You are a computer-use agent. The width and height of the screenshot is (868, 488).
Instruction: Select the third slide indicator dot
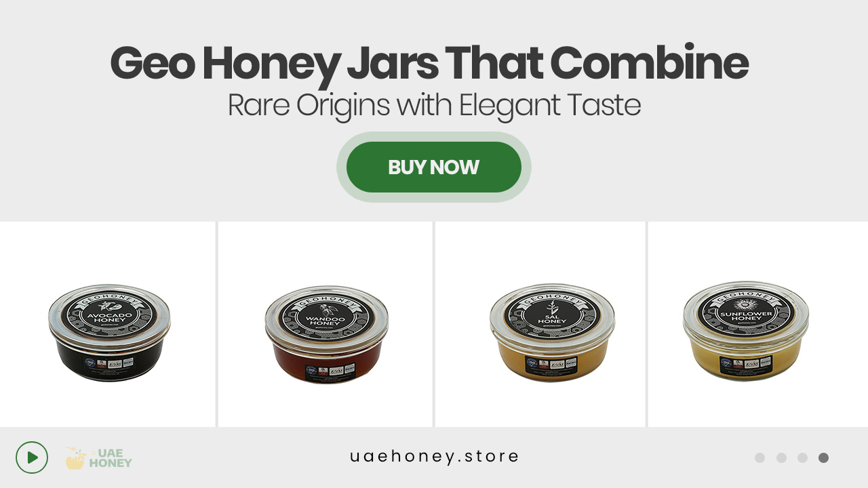pyautogui.click(x=802, y=457)
